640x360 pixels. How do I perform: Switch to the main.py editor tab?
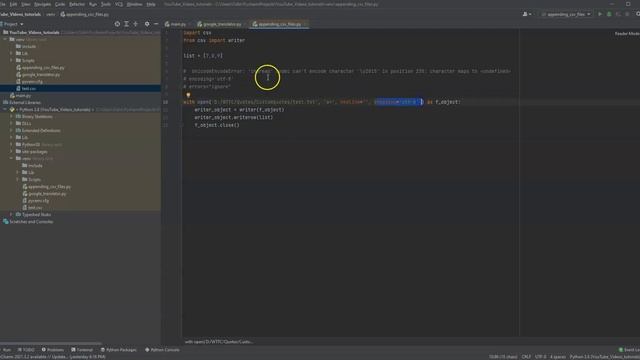click(x=176, y=24)
